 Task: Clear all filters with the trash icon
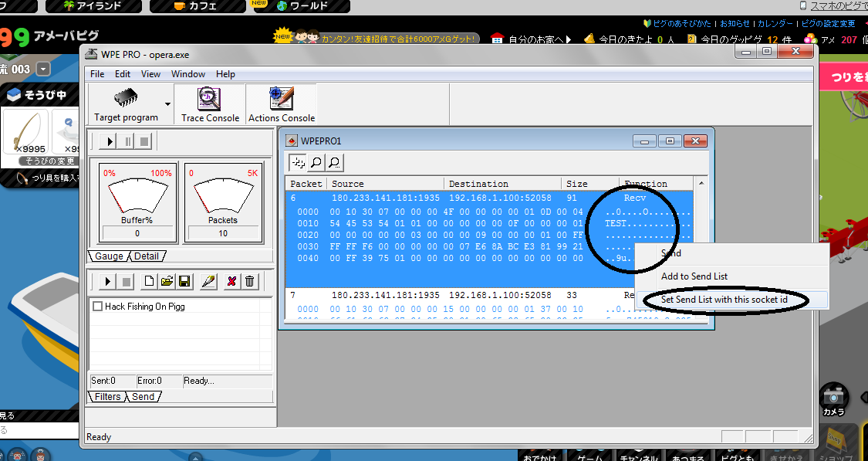pos(250,282)
